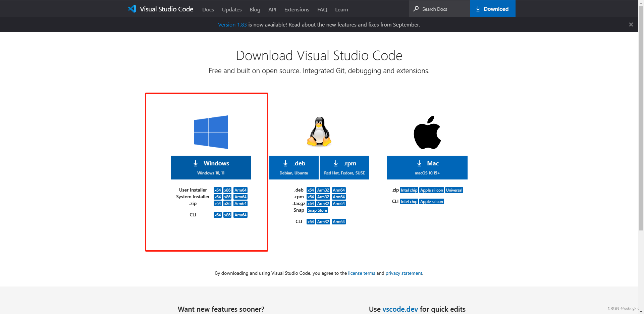Get Linux CLI Arm64

(339, 222)
